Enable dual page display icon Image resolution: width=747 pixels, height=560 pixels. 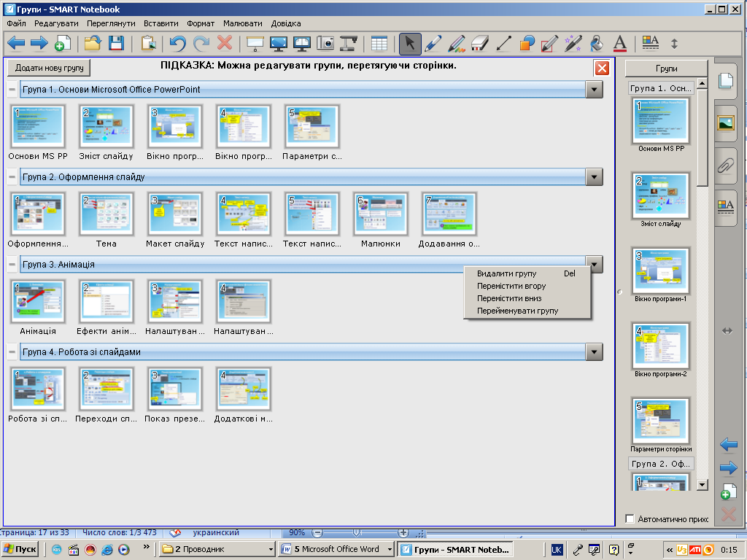pyautogui.click(x=301, y=44)
